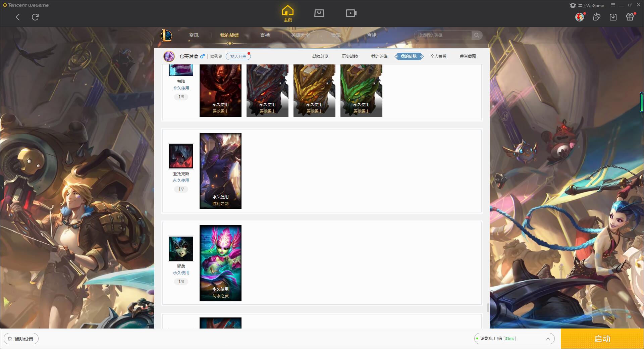The image size is (644, 349).
Task: Switch to 历史战绩 sub-tab
Action: 350,56
